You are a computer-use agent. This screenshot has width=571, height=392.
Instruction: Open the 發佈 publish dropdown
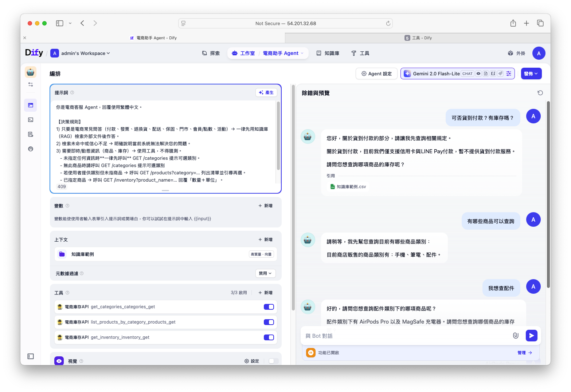point(531,74)
